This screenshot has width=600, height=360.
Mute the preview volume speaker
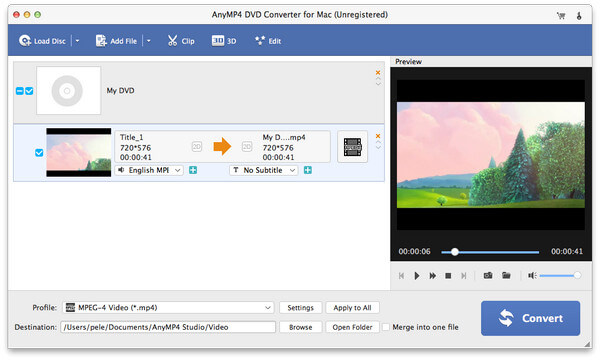[532, 275]
